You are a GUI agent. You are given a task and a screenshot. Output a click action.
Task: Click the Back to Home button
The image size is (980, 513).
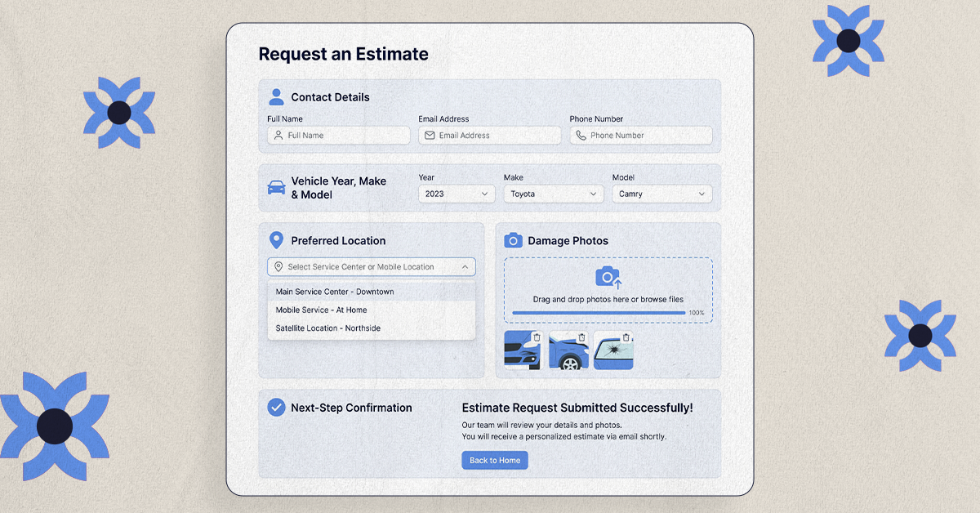tap(495, 460)
